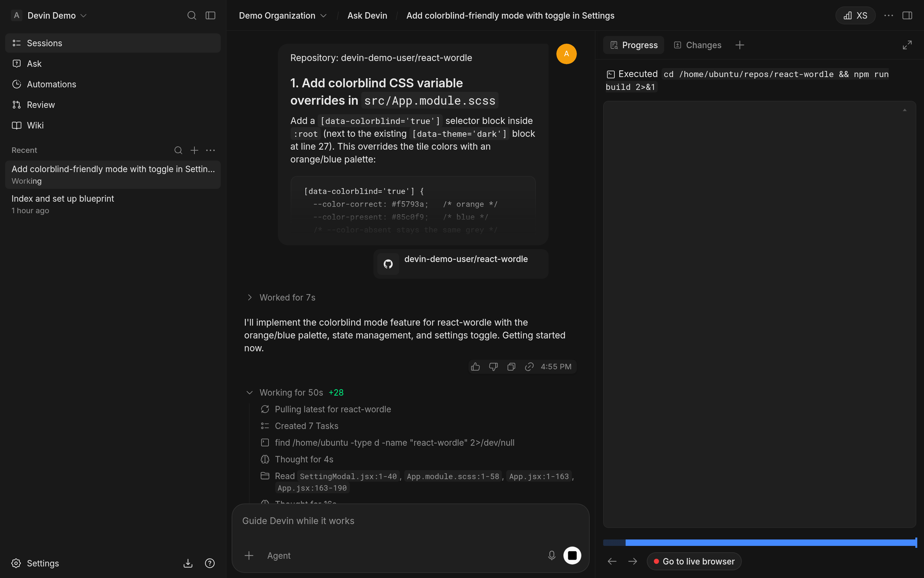The width and height of the screenshot is (924, 578).
Task: Open the help question mark icon
Action: [210, 563]
